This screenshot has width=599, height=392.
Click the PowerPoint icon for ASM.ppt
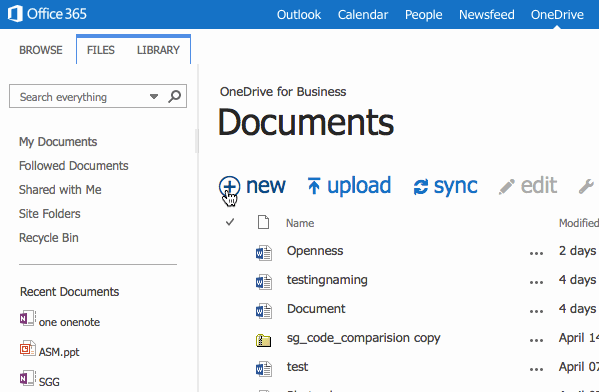(x=28, y=348)
